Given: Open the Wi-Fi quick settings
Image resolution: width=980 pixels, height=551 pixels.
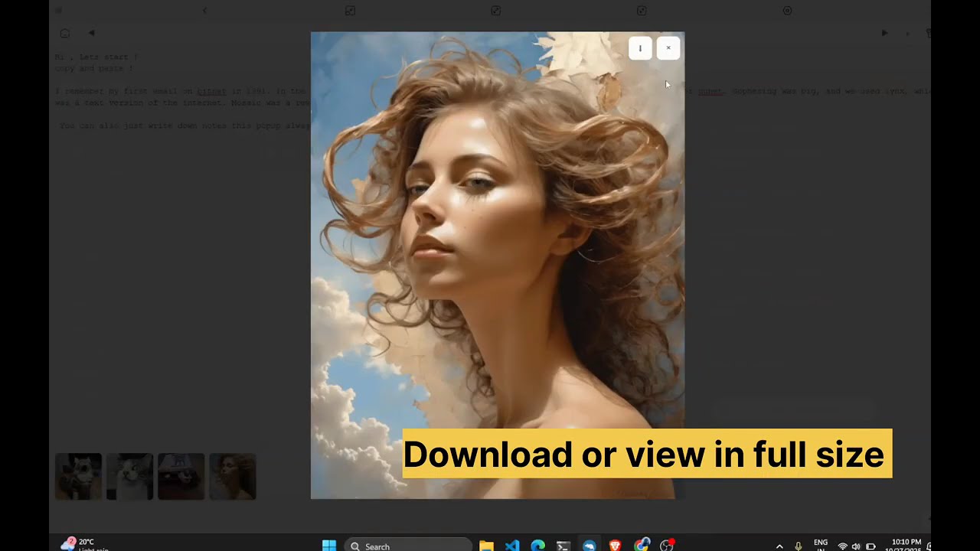Looking at the screenshot, I should 843,546.
